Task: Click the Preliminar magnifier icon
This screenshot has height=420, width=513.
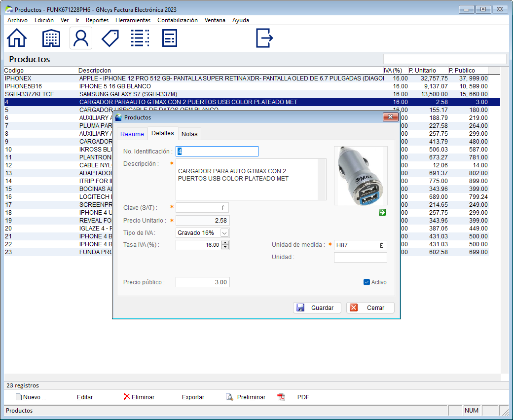Action: (229, 397)
